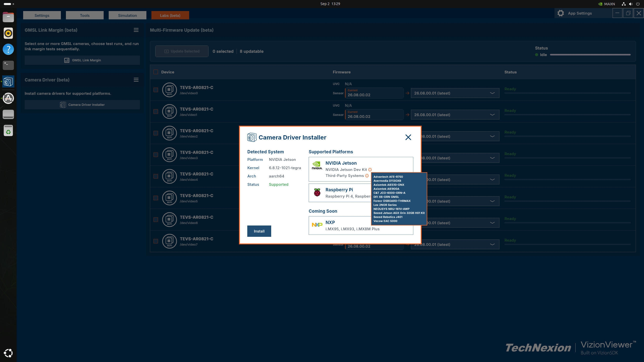Viewport: 644px width, 362px height.
Task: Click the App Settings gear icon
Action: 560,13
